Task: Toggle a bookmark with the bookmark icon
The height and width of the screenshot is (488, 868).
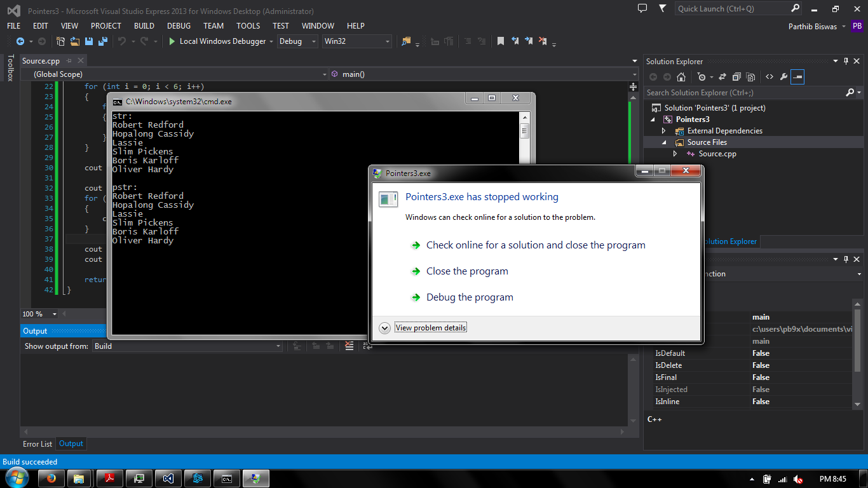Action: 501,41
